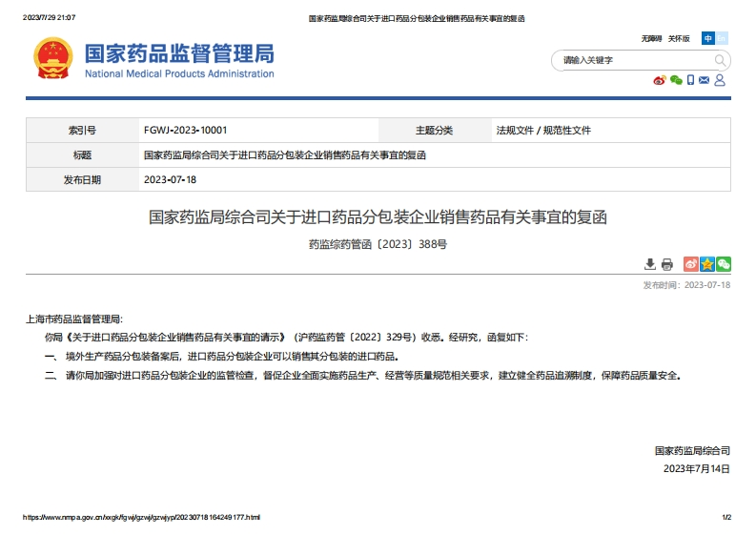Open the 无障碍 accessibility mode link
This screenshot has height=535, width=756.
tap(651, 38)
